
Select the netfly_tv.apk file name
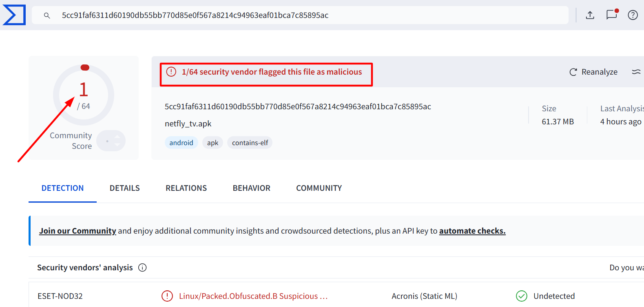[x=188, y=124]
